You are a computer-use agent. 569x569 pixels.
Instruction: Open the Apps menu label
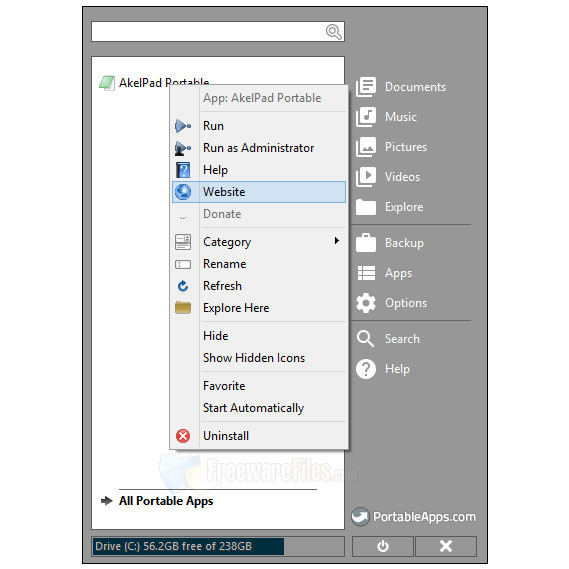398,273
